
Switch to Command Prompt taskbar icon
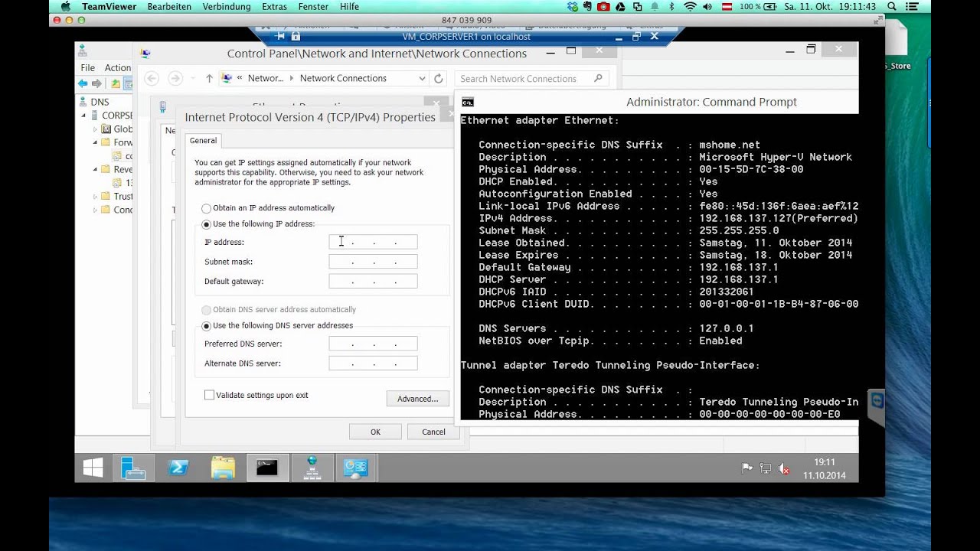tap(267, 468)
